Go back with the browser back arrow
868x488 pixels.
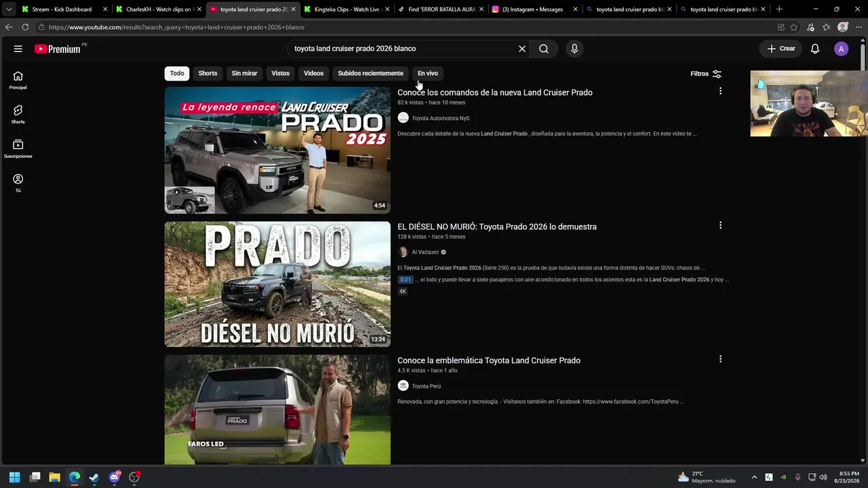tap(9, 27)
